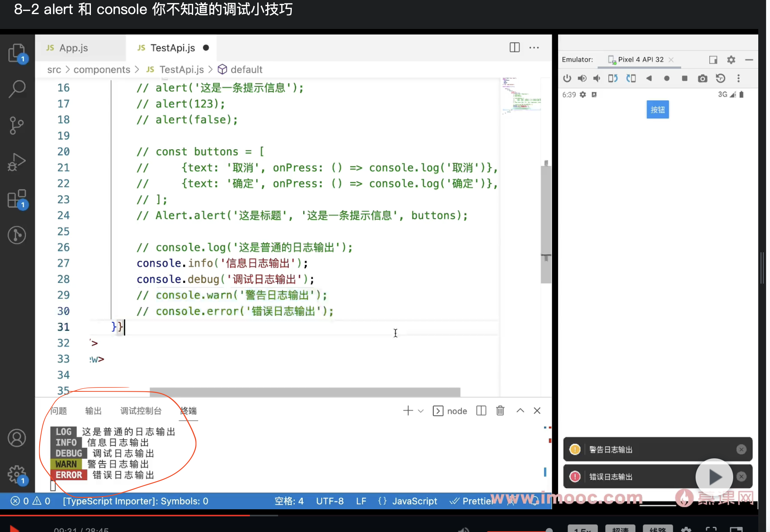Select the JavaScript language mode in status bar
Image resolution: width=770 pixels, height=532 pixels.
415,501
